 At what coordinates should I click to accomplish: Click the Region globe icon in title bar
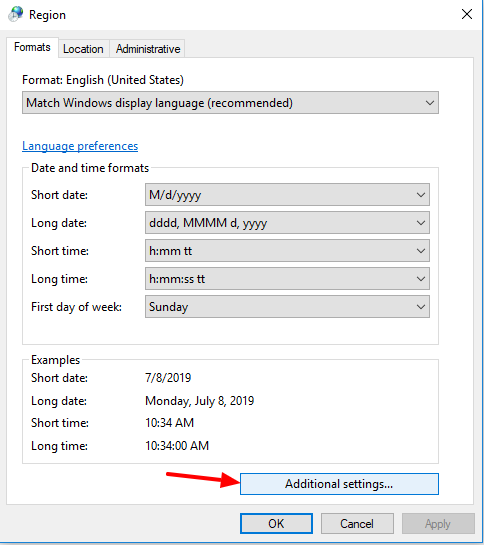point(16,14)
